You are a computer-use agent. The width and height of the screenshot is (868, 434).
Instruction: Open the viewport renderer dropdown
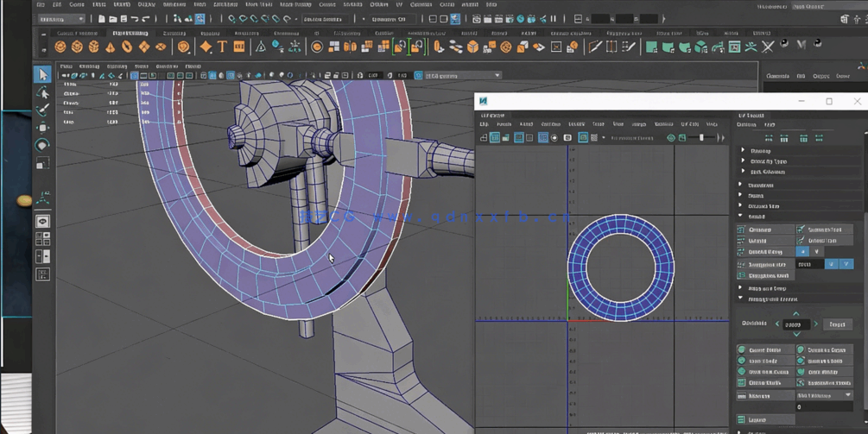pos(462,75)
